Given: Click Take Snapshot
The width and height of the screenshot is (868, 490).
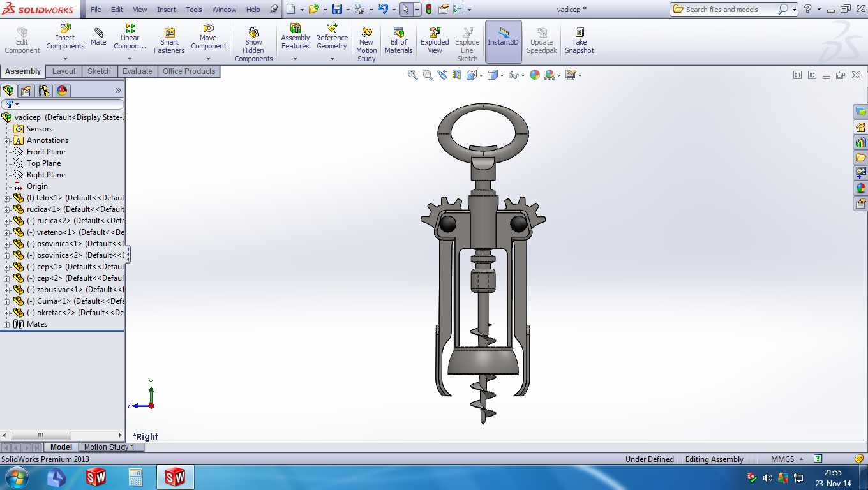Looking at the screenshot, I should (x=579, y=41).
